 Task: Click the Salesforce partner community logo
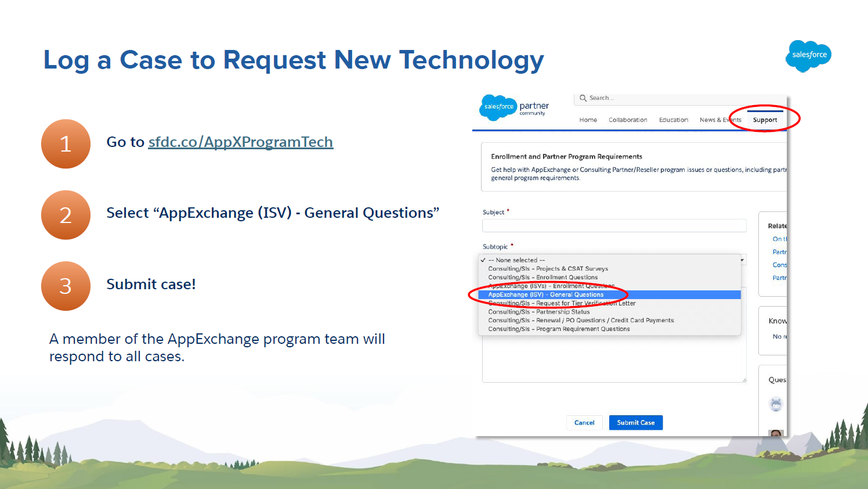515,107
